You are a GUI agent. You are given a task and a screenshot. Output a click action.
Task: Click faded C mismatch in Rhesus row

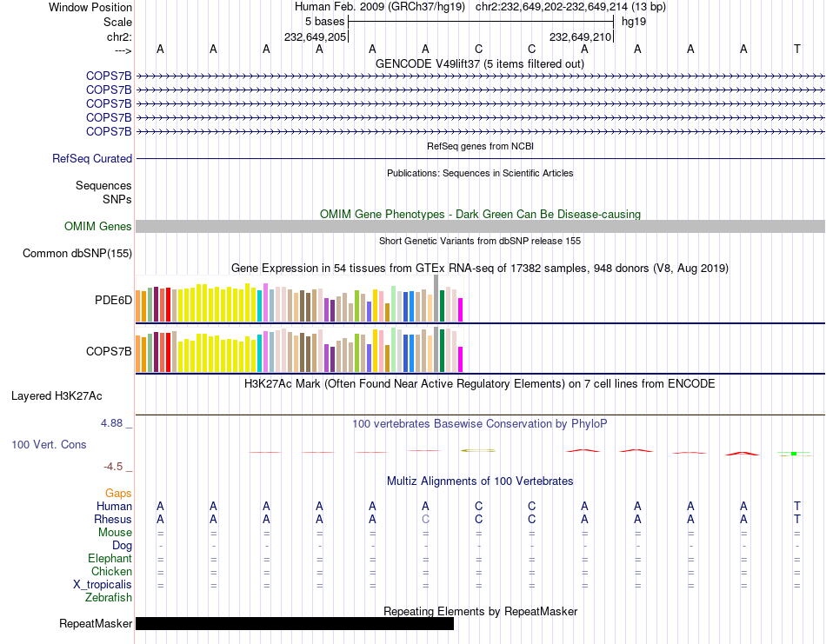pyautogui.click(x=426, y=520)
